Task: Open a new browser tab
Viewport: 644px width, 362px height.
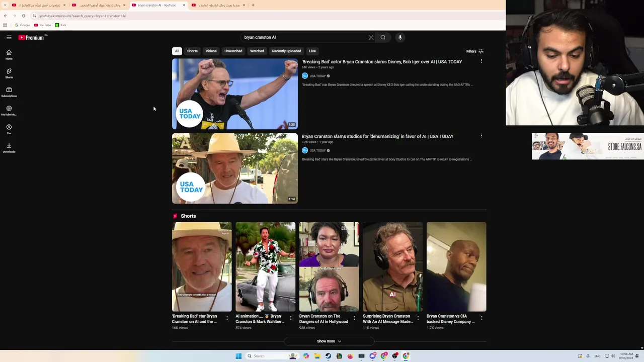Action: coord(253,5)
